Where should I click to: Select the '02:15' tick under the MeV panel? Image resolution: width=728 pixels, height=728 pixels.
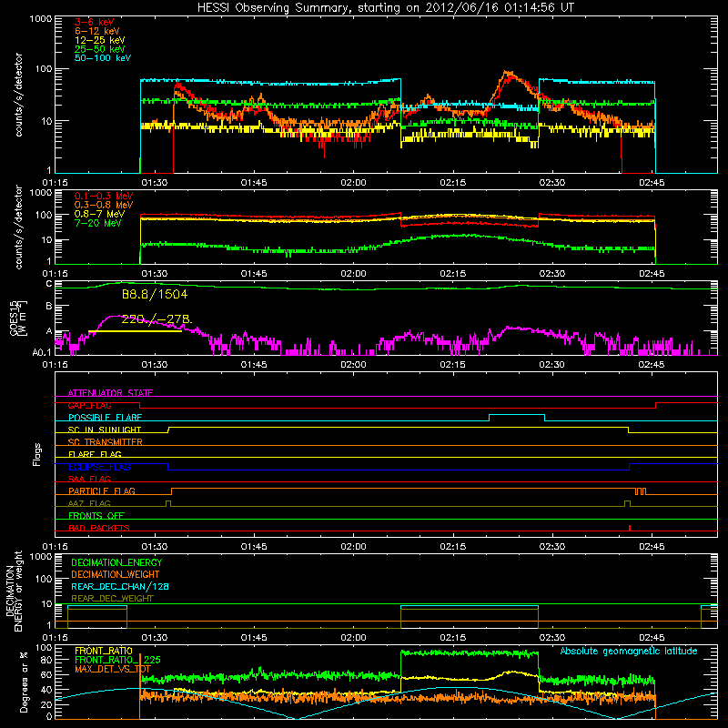[x=452, y=274]
